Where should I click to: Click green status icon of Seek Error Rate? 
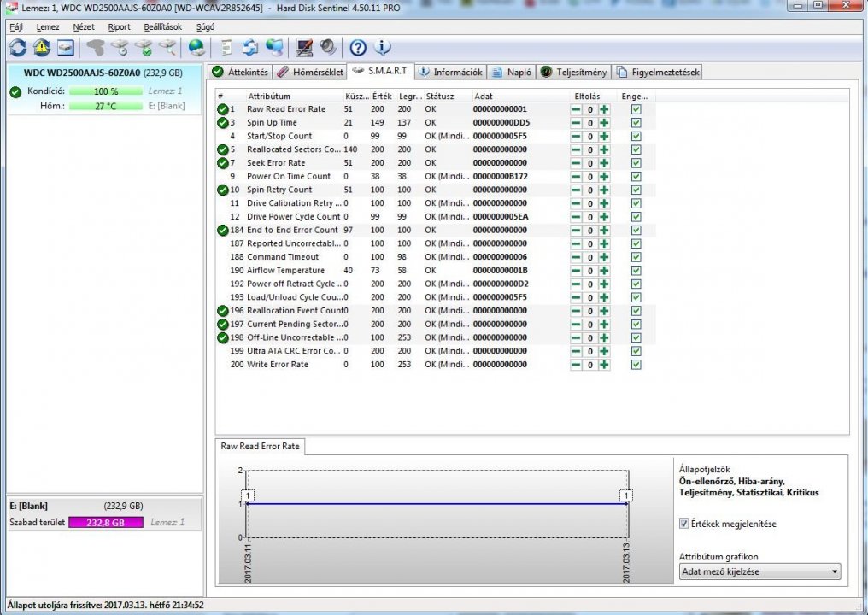pos(222,163)
